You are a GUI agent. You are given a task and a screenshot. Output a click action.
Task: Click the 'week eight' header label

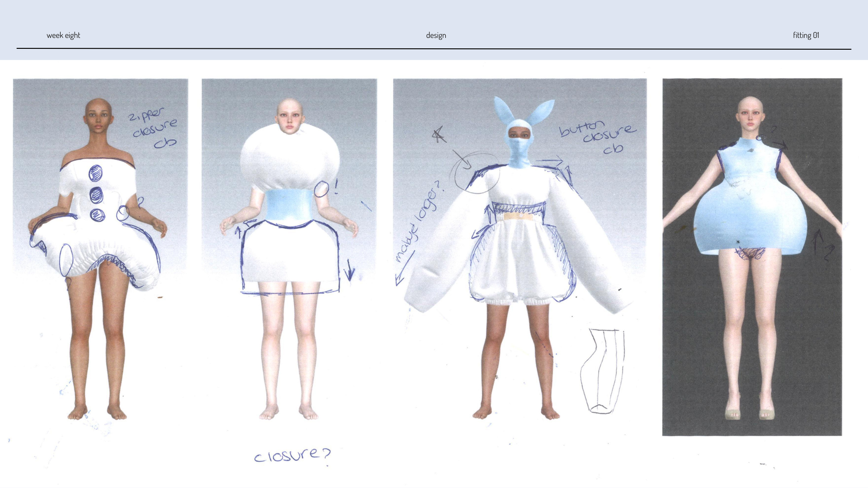pos(63,35)
